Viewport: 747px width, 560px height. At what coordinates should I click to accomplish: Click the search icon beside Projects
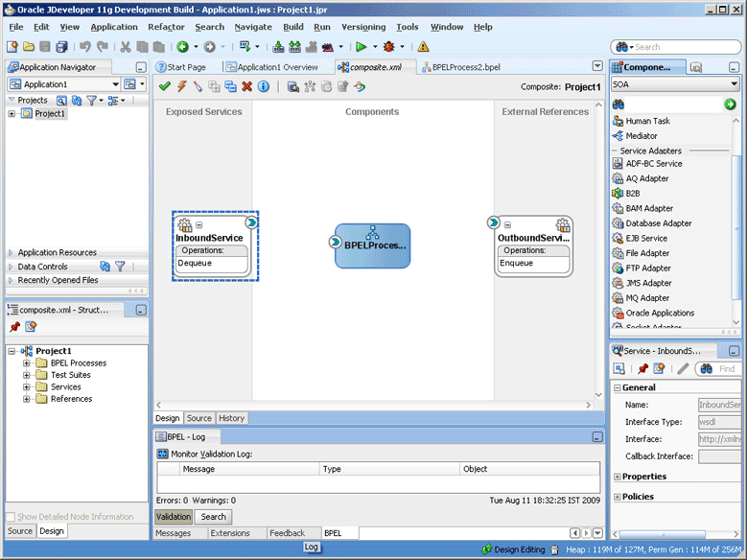click(x=61, y=101)
